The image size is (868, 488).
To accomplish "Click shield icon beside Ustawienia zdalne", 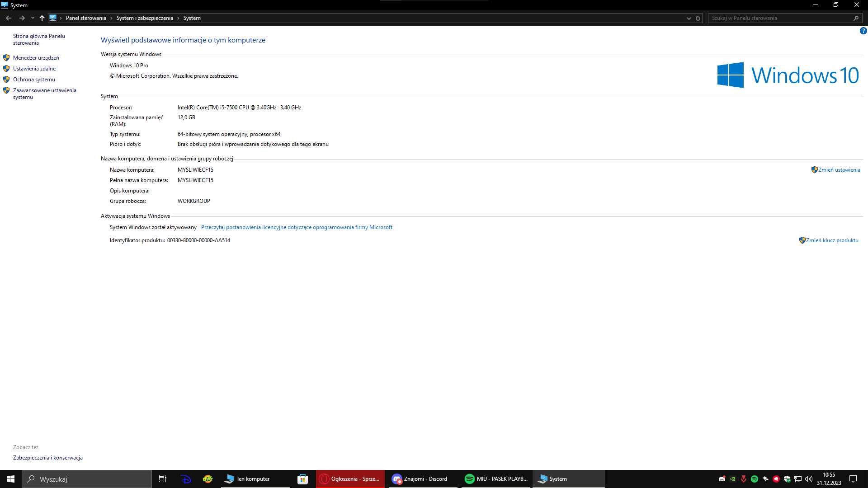I will (x=6, y=69).
